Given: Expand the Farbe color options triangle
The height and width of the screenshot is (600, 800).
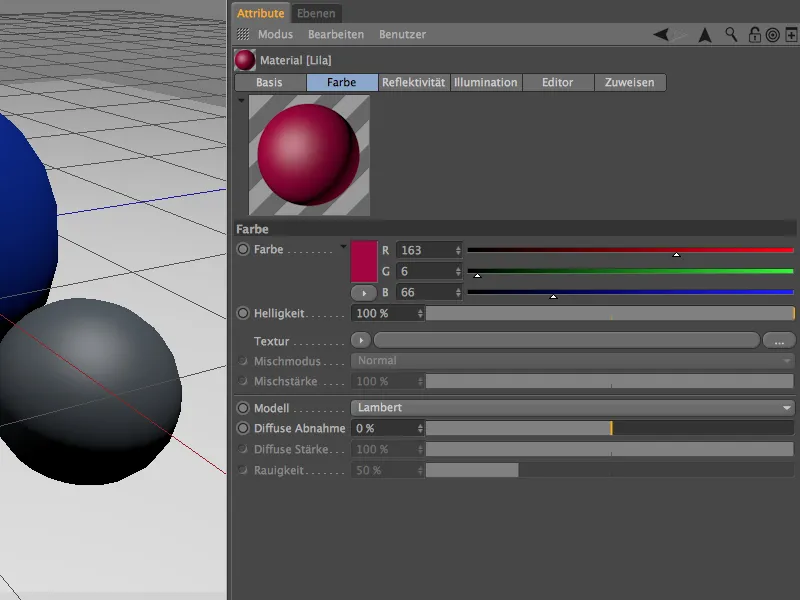Looking at the screenshot, I should click(x=343, y=247).
